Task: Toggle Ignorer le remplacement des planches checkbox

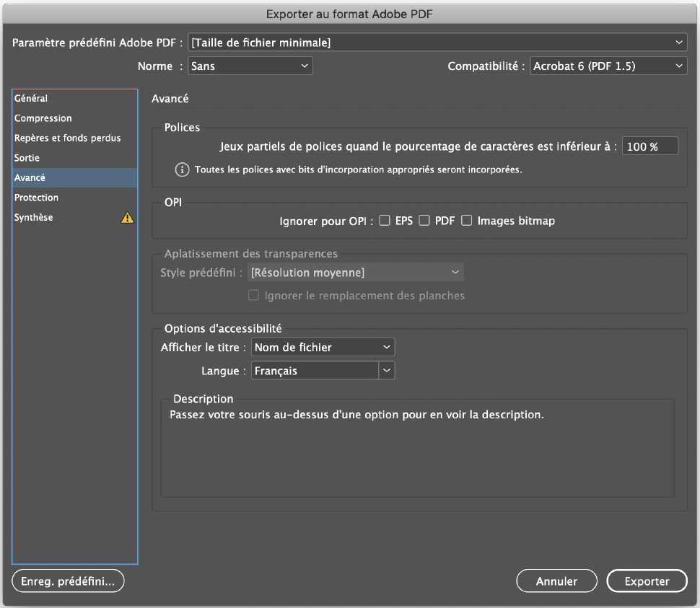Action: pyautogui.click(x=253, y=295)
